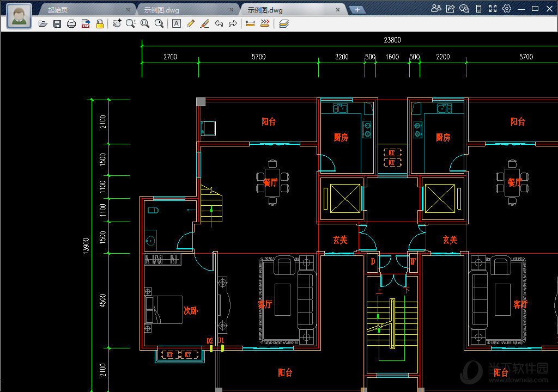
Task: Click the 1600 dimension text
Action: (x=392, y=57)
